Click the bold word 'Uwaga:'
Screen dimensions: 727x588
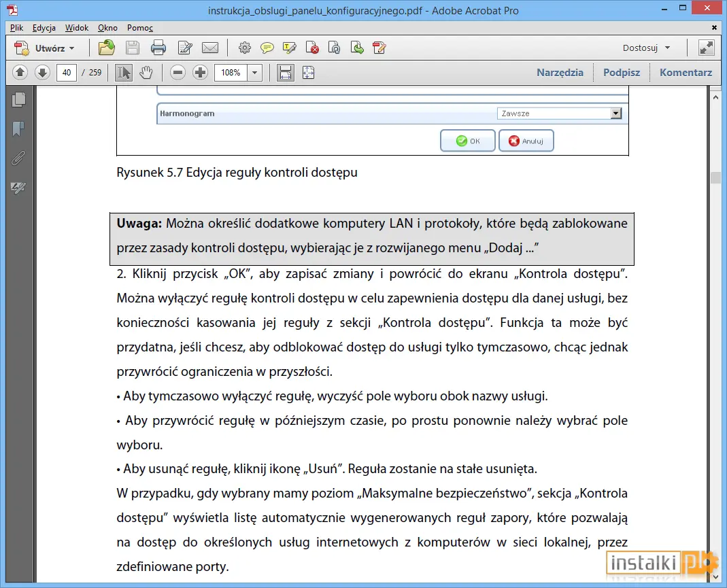[x=139, y=224]
